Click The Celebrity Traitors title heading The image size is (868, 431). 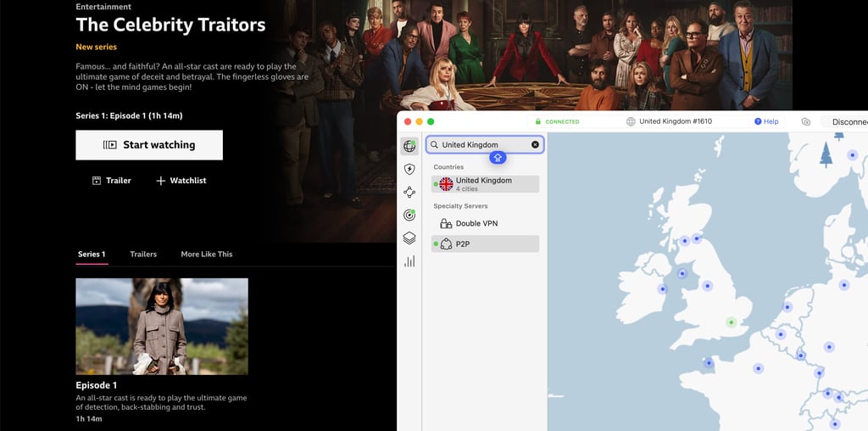point(170,25)
